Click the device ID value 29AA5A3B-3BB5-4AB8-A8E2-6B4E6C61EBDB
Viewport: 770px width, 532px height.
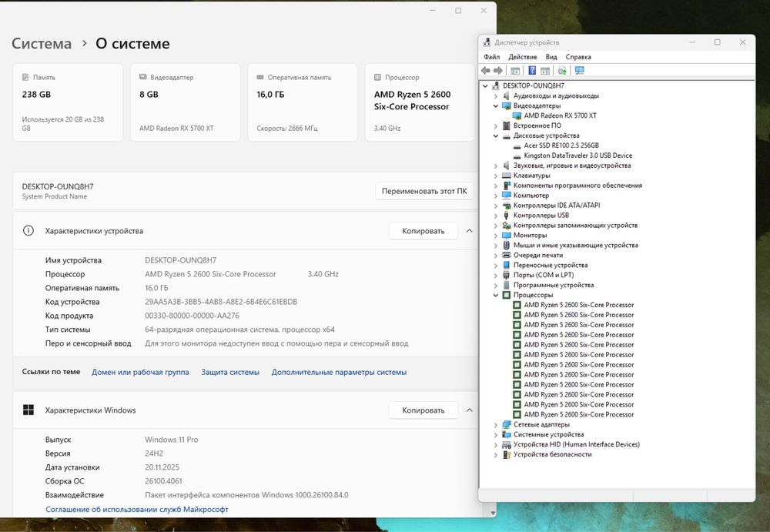coord(221,302)
